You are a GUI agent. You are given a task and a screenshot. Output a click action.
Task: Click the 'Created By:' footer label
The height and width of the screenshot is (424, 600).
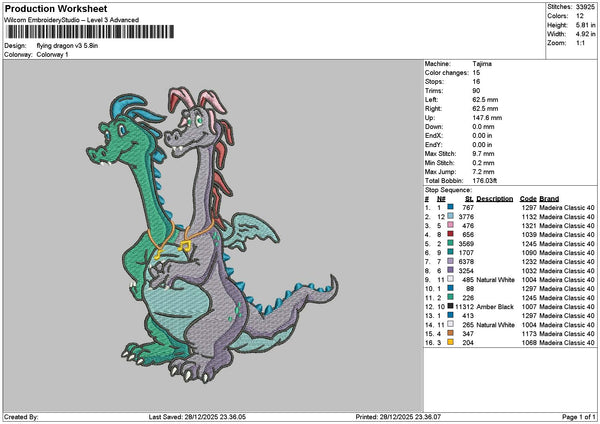21,417
